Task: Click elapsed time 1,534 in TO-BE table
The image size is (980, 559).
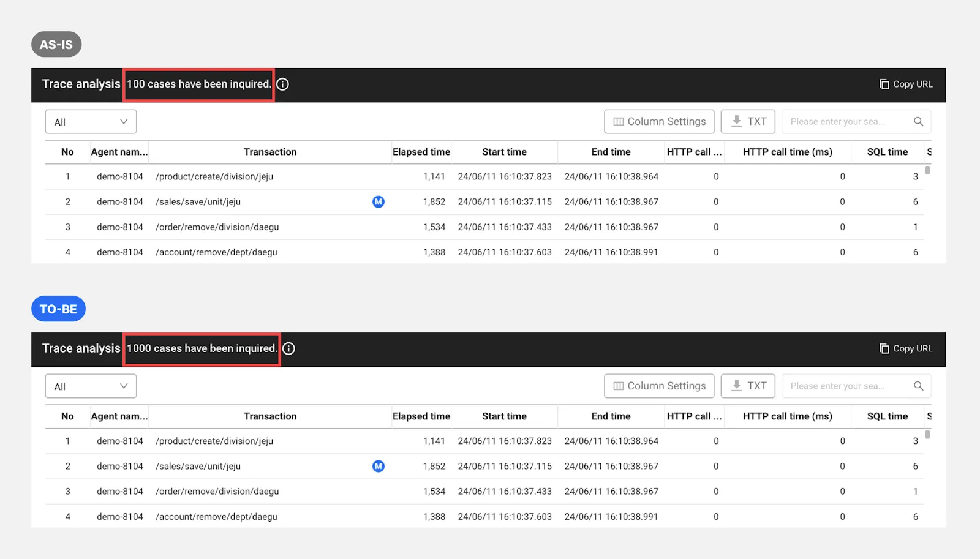Action: click(x=434, y=492)
